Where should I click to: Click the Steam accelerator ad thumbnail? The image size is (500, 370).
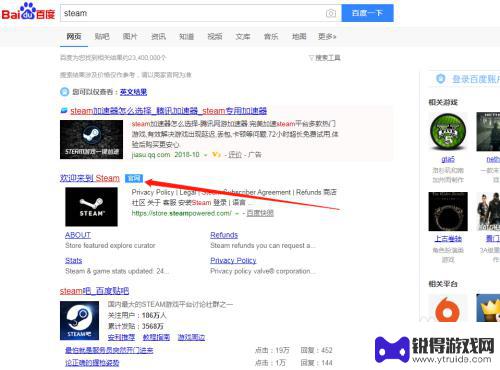pyautogui.click(x=91, y=139)
